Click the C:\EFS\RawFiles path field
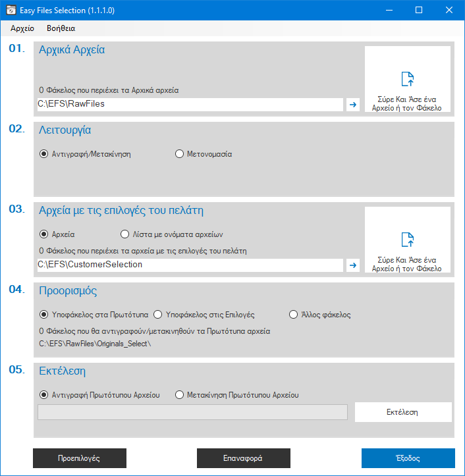The image size is (465, 476). coord(190,104)
